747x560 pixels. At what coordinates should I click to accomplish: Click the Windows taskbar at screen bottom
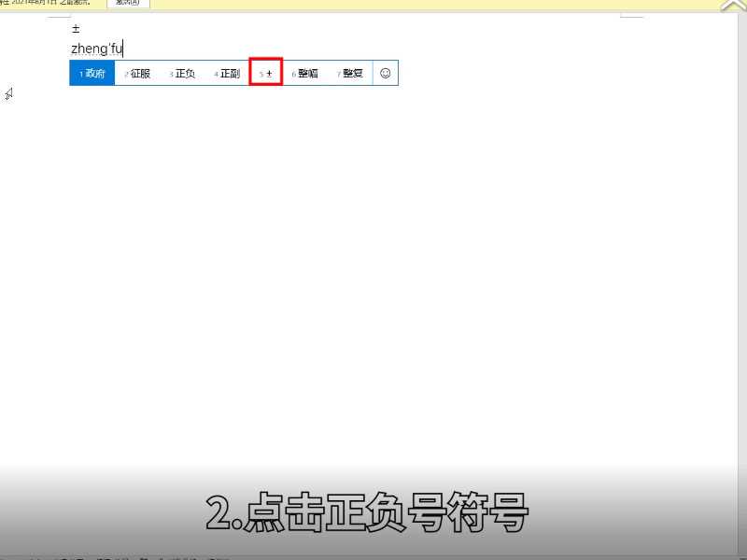point(373,555)
